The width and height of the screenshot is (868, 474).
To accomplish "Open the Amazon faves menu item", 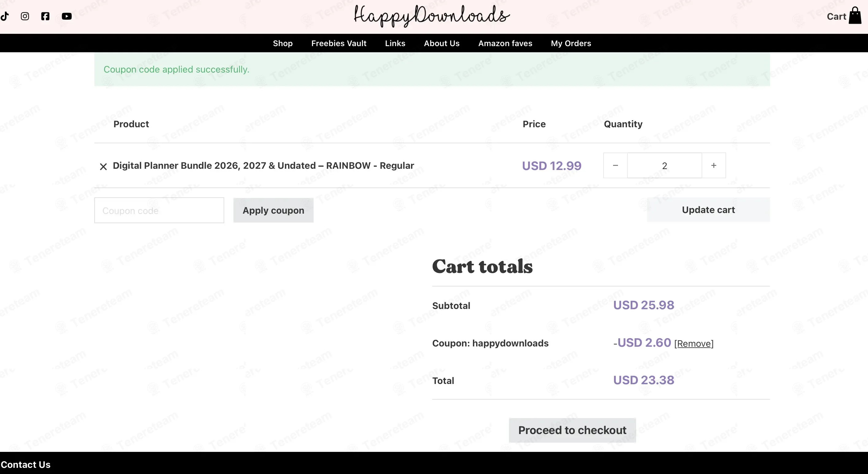I will (505, 43).
